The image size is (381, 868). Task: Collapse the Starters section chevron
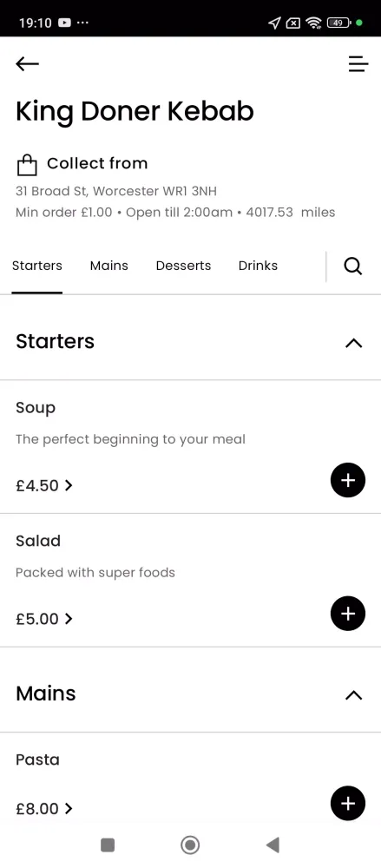coord(353,343)
